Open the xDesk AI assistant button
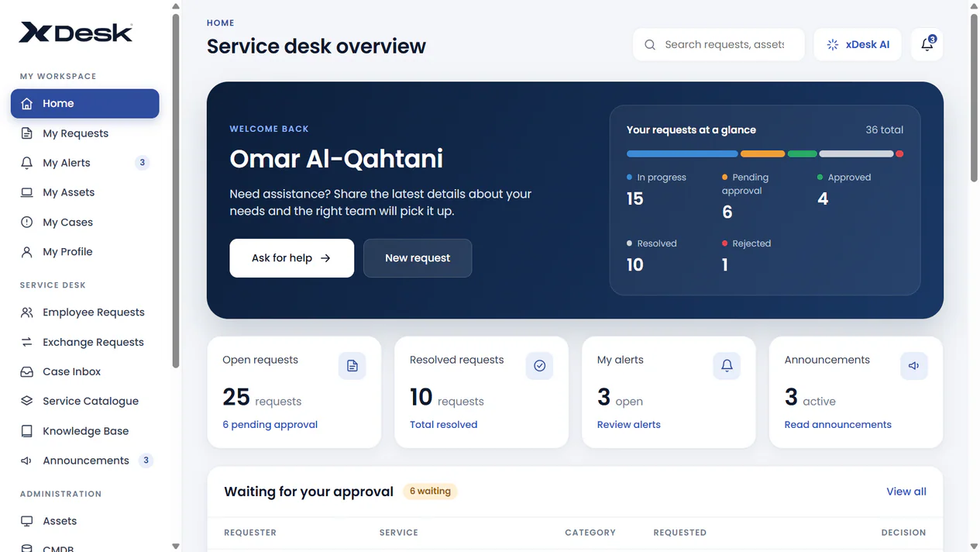980x552 pixels. (x=858, y=45)
